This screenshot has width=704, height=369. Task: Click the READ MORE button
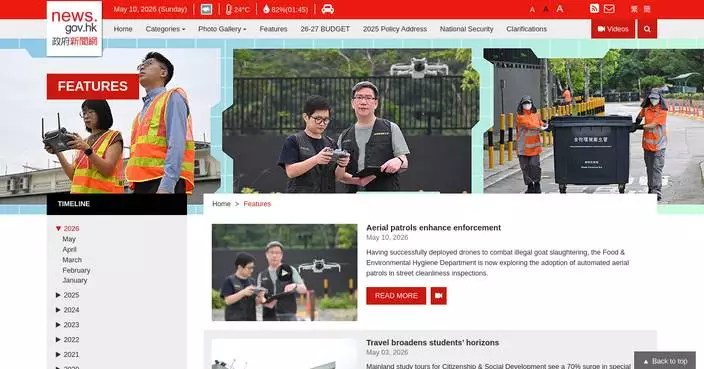[396, 296]
